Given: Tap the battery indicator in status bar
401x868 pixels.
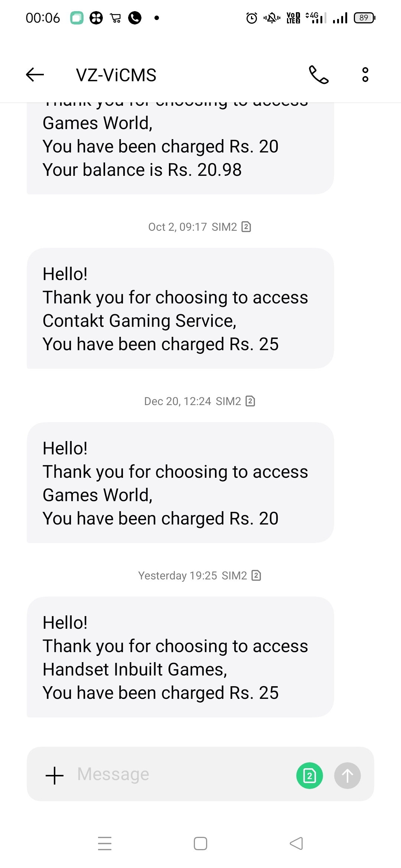Looking at the screenshot, I should point(365,18).
